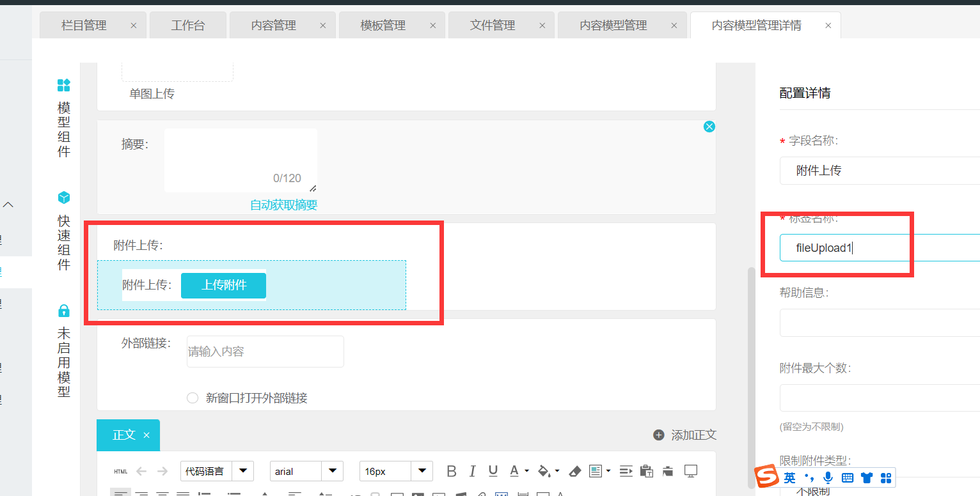
Task: Click the 字段名称 field containing 附件上传
Action: [880, 171]
